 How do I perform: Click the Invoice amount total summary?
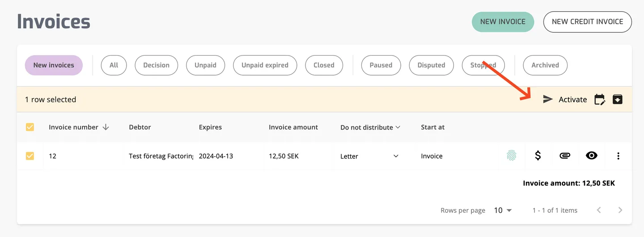pos(569,183)
